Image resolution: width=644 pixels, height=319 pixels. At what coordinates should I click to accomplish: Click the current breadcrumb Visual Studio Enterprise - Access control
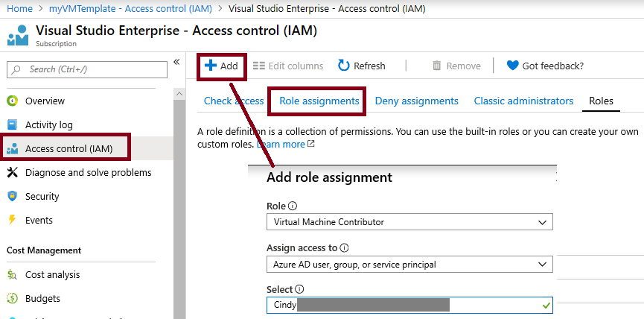(327, 9)
